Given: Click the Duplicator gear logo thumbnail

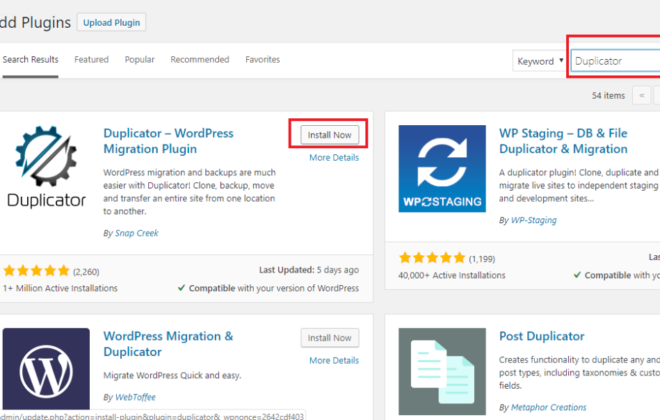Looking at the screenshot, I should tap(46, 166).
